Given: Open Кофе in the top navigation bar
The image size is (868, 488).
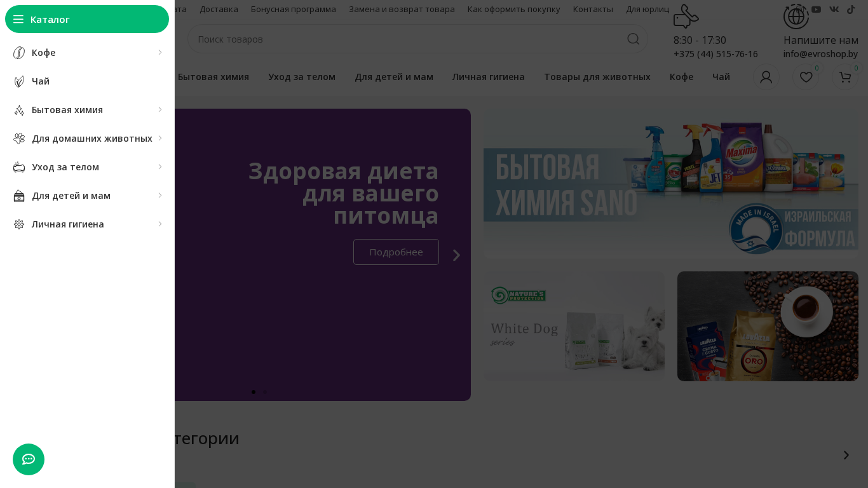Looking at the screenshot, I should (x=681, y=77).
